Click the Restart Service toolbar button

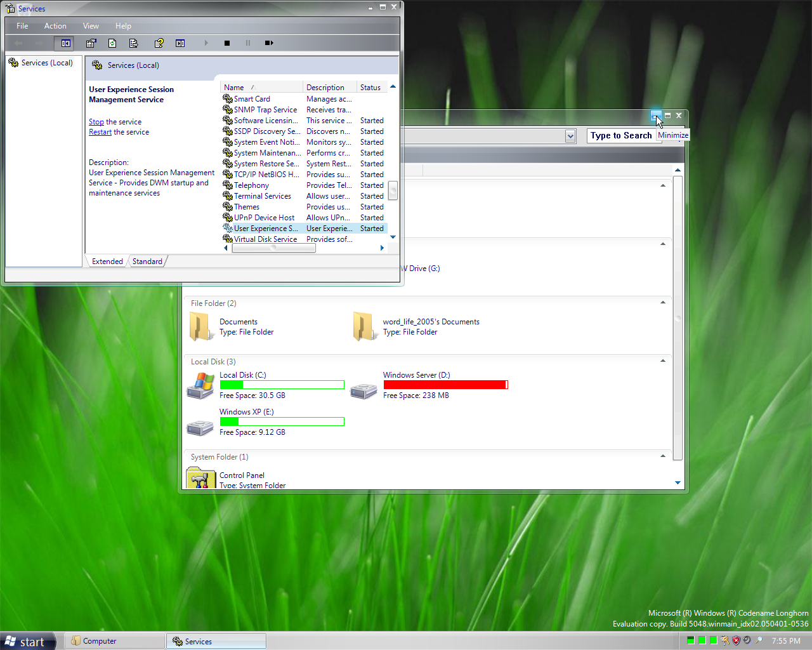point(269,43)
